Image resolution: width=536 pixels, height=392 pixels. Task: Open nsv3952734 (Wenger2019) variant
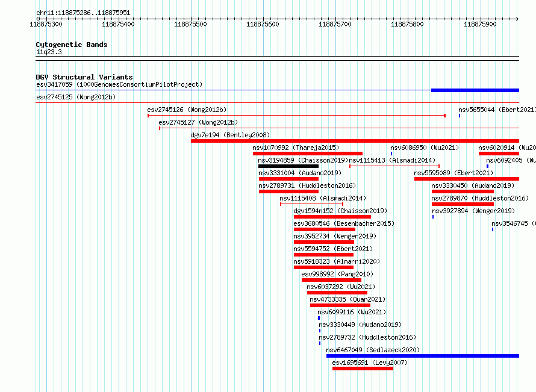335,236
